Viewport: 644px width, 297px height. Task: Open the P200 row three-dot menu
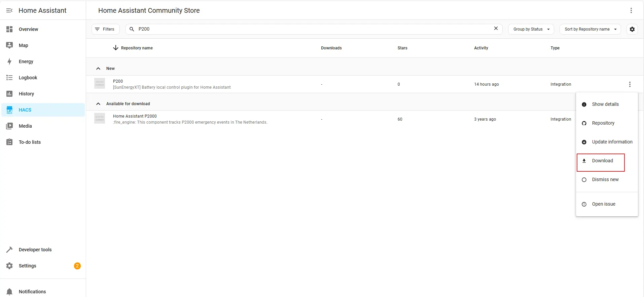630,84
